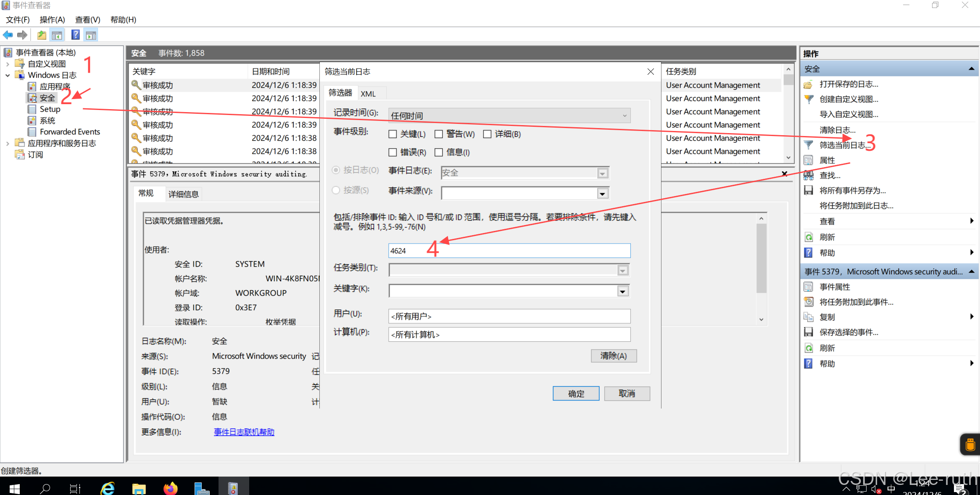Screen dimensions: 980x495
Task: Expand the 事件来源 dropdown arrow
Action: (603, 194)
